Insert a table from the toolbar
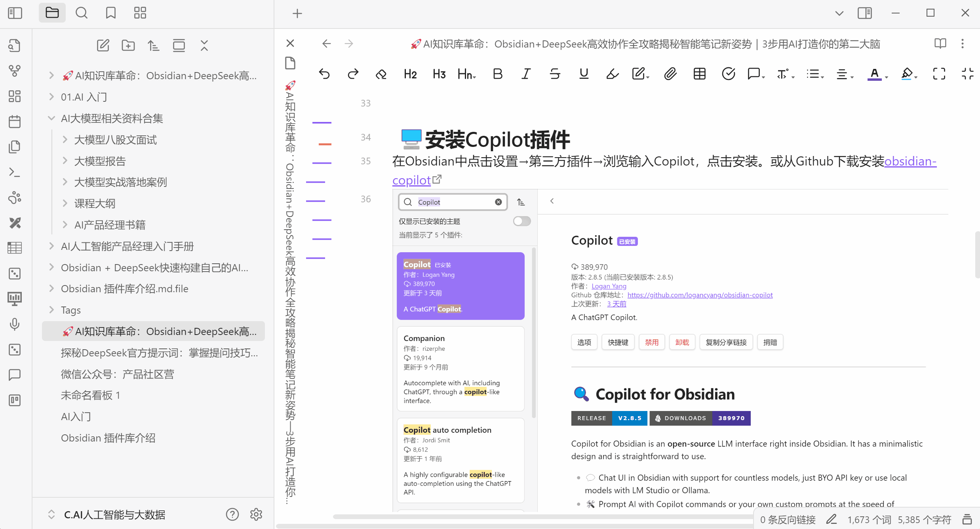 pyautogui.click(x=699, y=74)
